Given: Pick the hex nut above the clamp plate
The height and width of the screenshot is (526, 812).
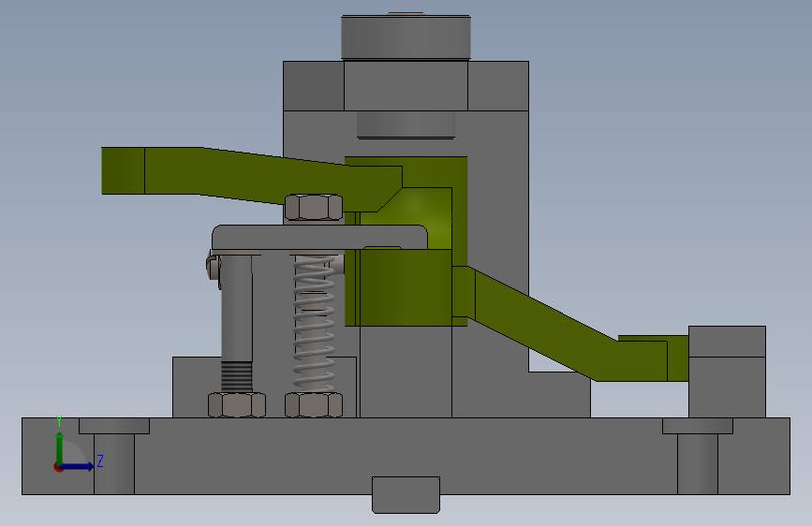Looking at the screenshot, I should pyautogui.click(x=314, y=208).
